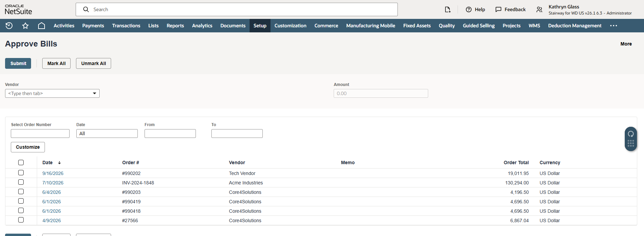644x236 pixels.
Task: Open the 6/1/2026 bill #990418
Action: coord(51,211)
